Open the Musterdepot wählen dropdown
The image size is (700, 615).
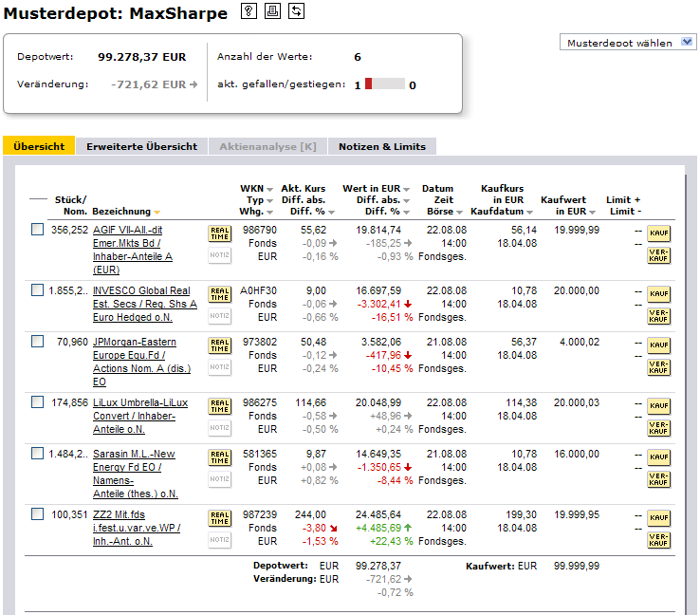(629, 43)
